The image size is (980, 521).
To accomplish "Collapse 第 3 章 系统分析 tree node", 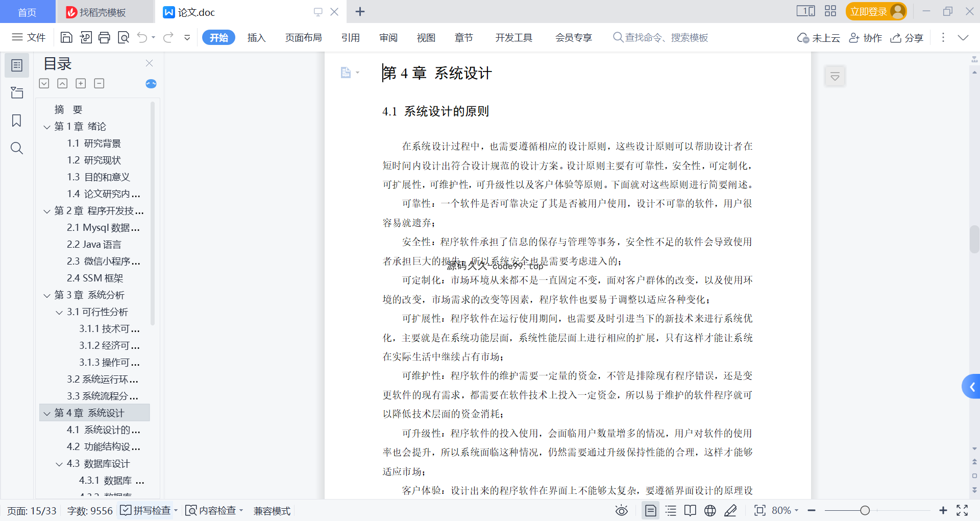I will (47, 295).
